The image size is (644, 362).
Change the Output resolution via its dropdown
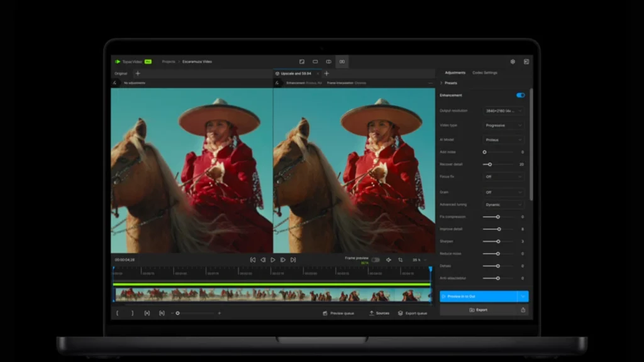click(503, 110)
